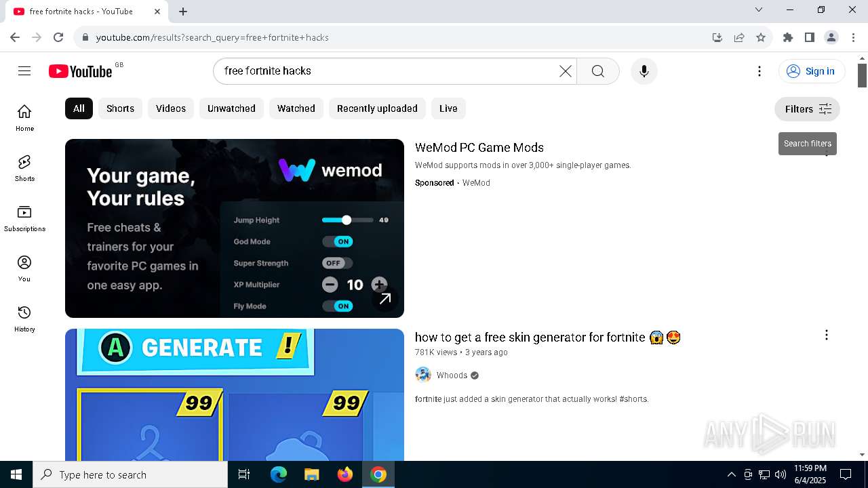Launch Microsoft Edge from taskbar

[x=279, y=474]
